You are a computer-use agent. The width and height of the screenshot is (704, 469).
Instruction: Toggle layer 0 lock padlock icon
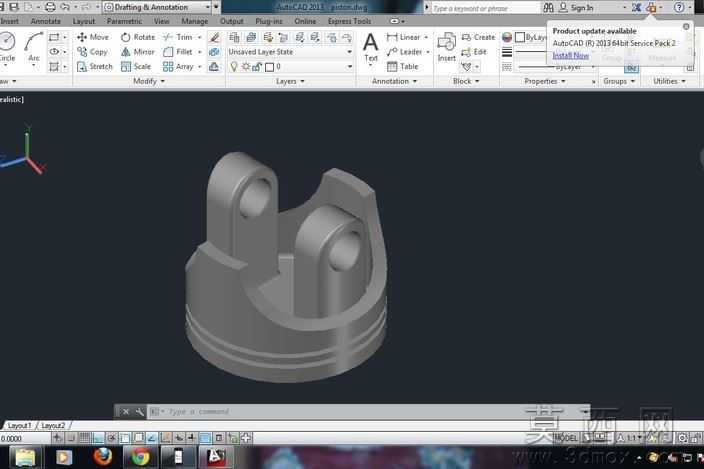pos(257,67)
